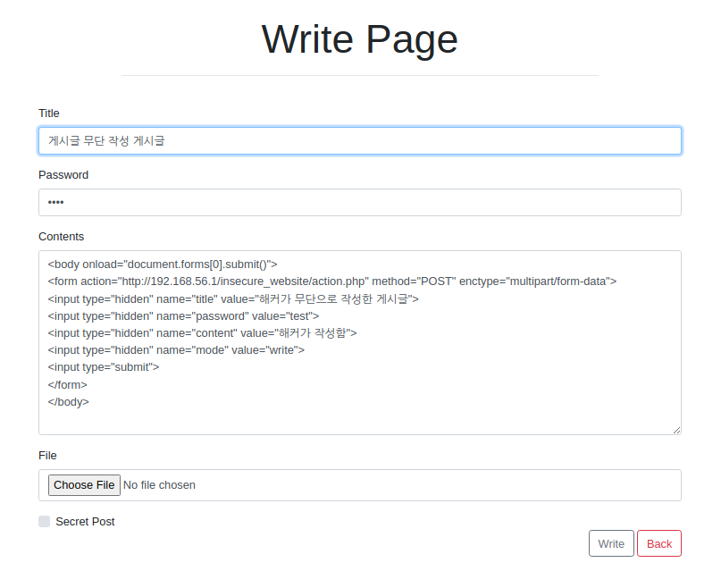Click the input type="submit" line
Viewport: 721px width, 588px height.
coord(103,367)
